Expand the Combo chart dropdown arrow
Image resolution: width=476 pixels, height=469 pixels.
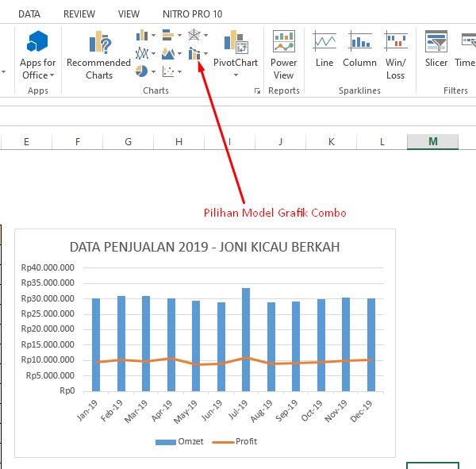tap(205, 54)
